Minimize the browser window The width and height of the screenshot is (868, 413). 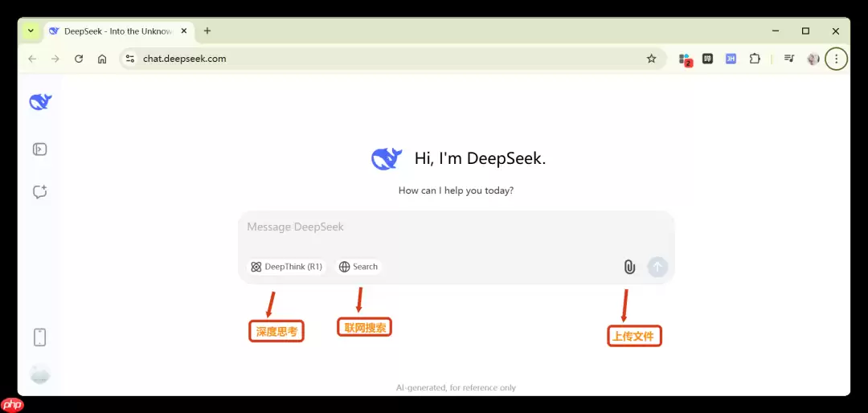click(776, 31)
